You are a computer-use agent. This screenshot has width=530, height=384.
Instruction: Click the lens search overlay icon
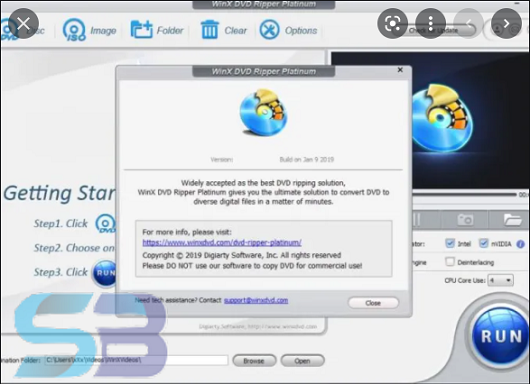pyautogui.click(x=392, y=23)
